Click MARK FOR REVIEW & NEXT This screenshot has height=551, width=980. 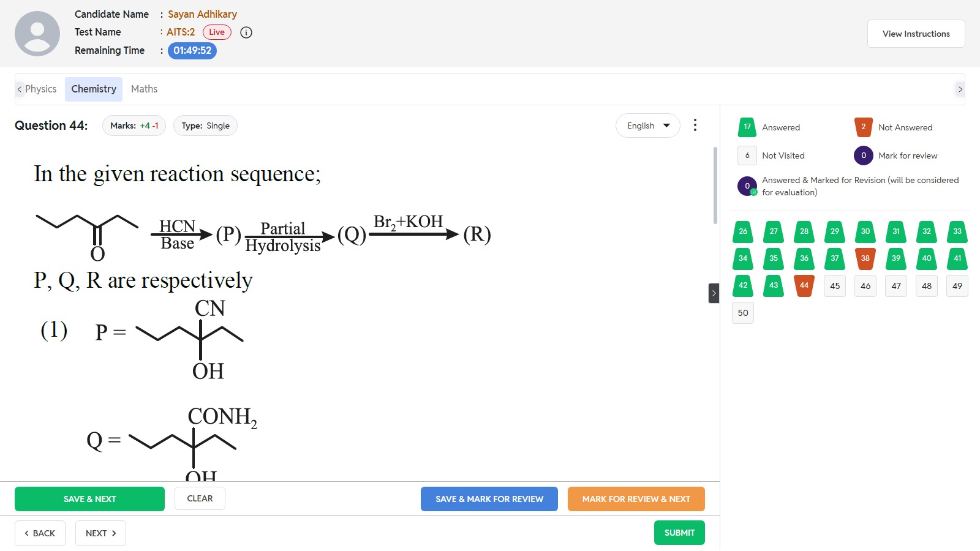coord(636,499)
